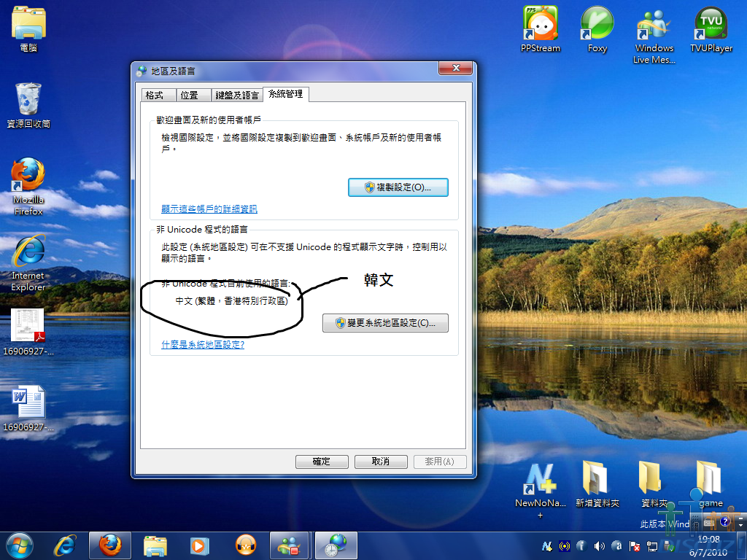This screenshot has height=560, width=747.
Task: Switch to Firefox on the taskbar
Action: pos(109,545)
